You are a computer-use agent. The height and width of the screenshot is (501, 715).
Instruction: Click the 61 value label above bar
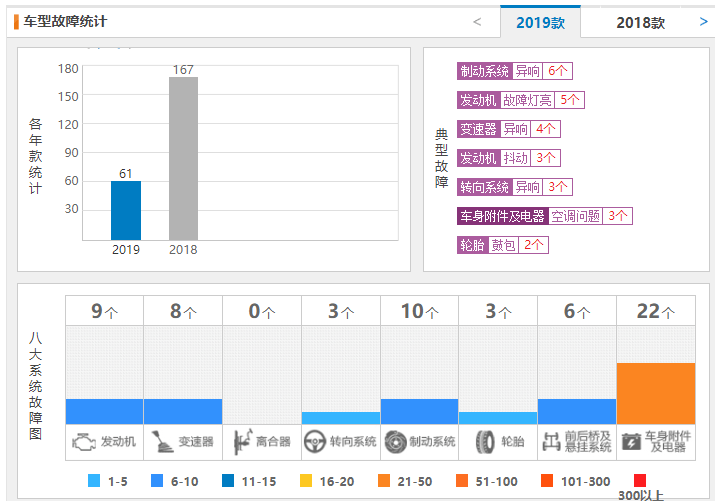click(126, 174)
